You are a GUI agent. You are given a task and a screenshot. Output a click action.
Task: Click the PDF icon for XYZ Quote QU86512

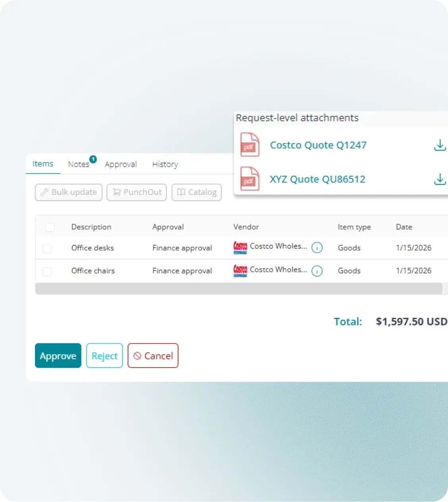click(250, 179)
